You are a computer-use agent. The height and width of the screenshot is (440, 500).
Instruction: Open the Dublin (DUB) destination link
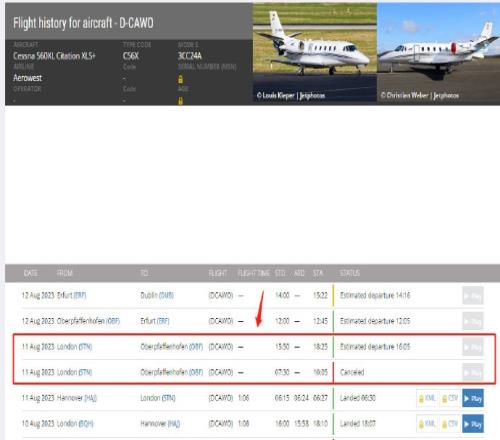[x=166, y=295]
